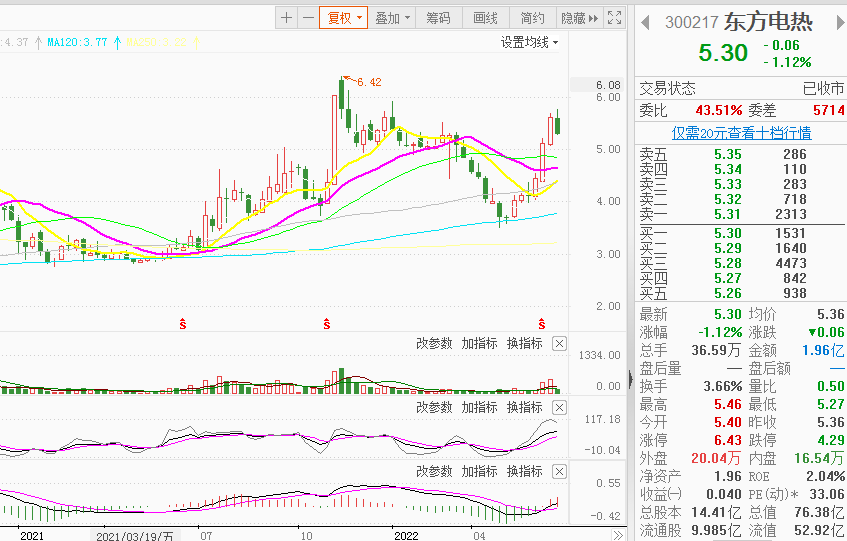The width and height of the screenshot is (847, 541).
Task: Click the earliest red S marker
Action: [183, 324]
